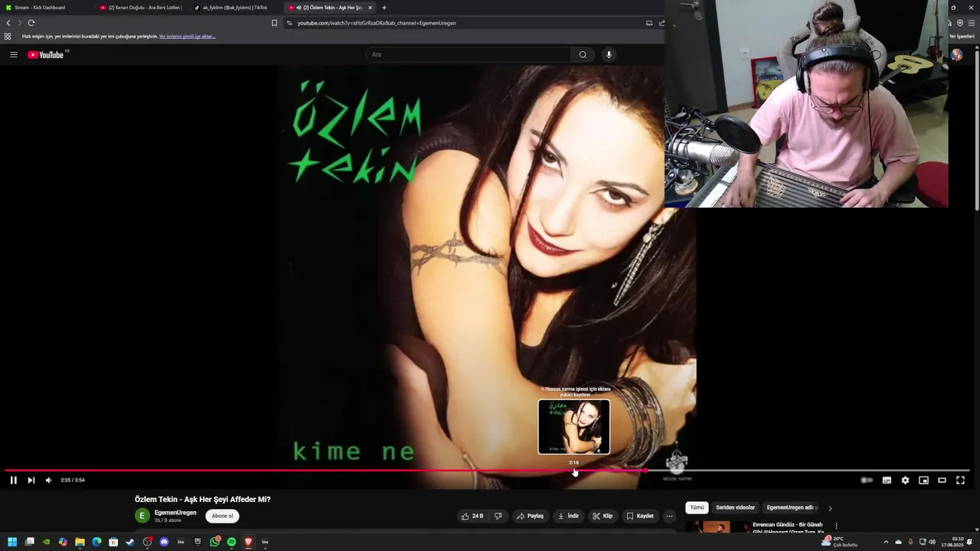Switch to theater mode
This screenshot has height=551, width=980.
[942, 481]
